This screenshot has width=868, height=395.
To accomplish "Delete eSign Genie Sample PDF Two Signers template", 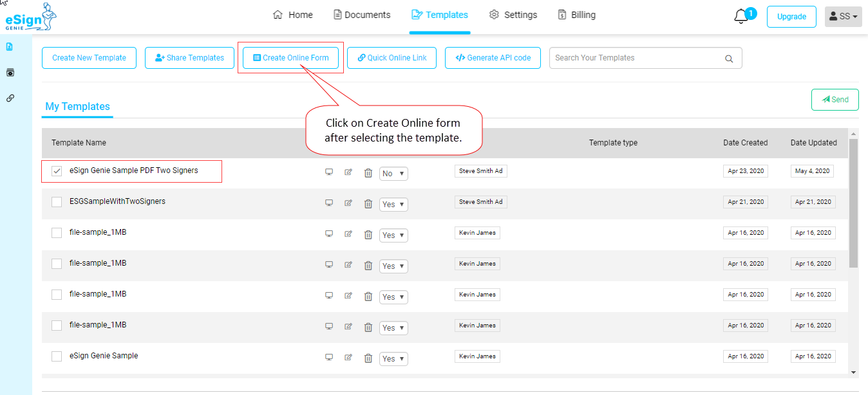I will tap(368, 172).
